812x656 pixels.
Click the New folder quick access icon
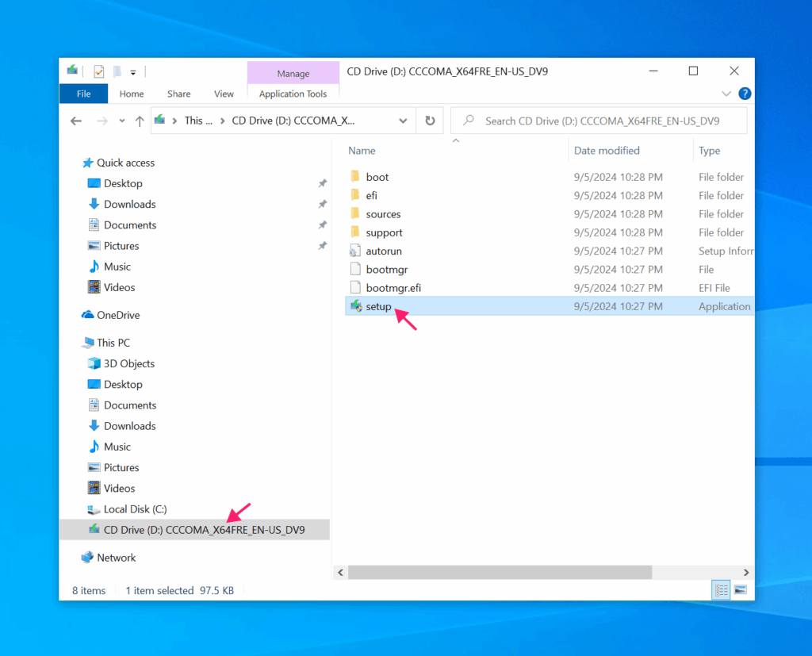[x=117, y=71]
